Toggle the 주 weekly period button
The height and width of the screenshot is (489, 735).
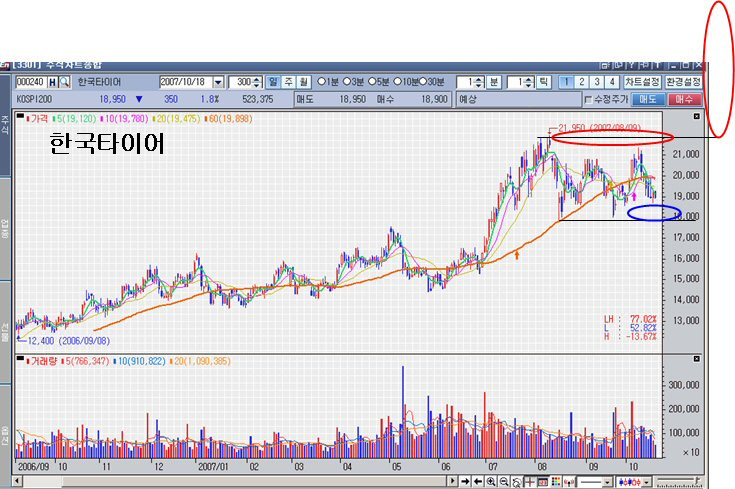288,82
